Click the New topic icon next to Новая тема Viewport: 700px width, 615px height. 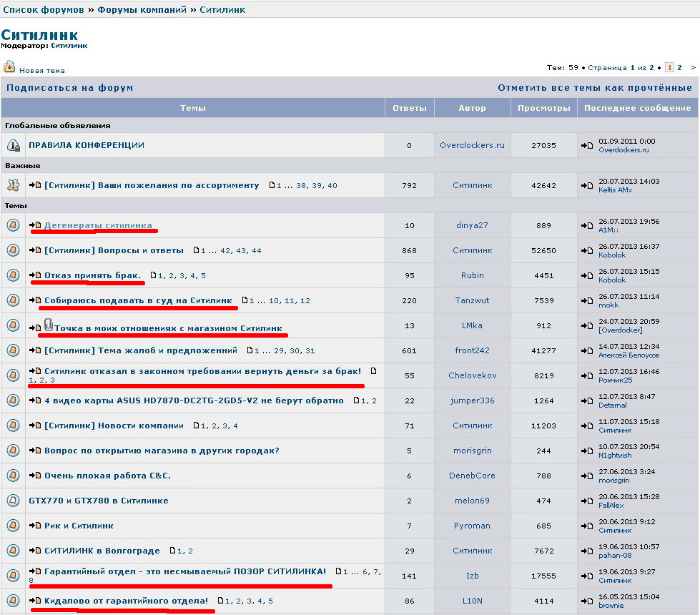(x=9, y=67)
